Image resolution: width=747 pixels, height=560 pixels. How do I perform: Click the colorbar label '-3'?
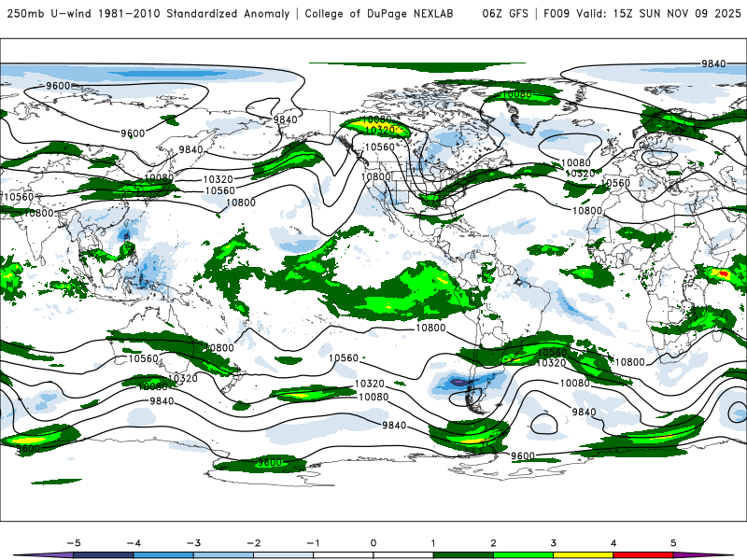(193, 543)
